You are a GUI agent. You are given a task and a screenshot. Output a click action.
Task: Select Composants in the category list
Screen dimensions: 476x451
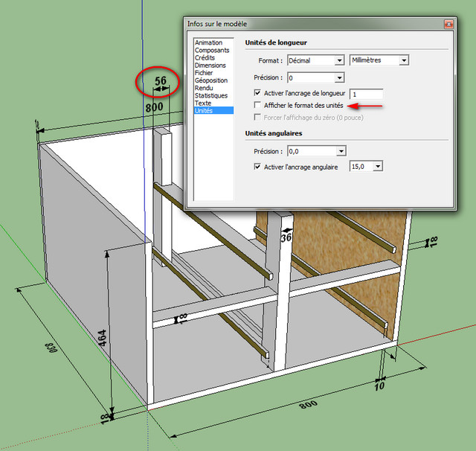[x=213, y=50]
